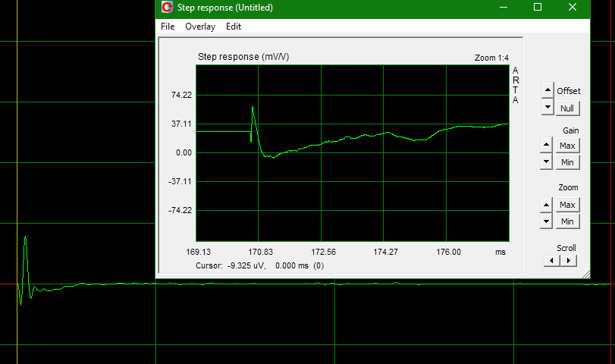
Task: Click the cursor time '0.000 ms' readout
Action: click(292, 265)
